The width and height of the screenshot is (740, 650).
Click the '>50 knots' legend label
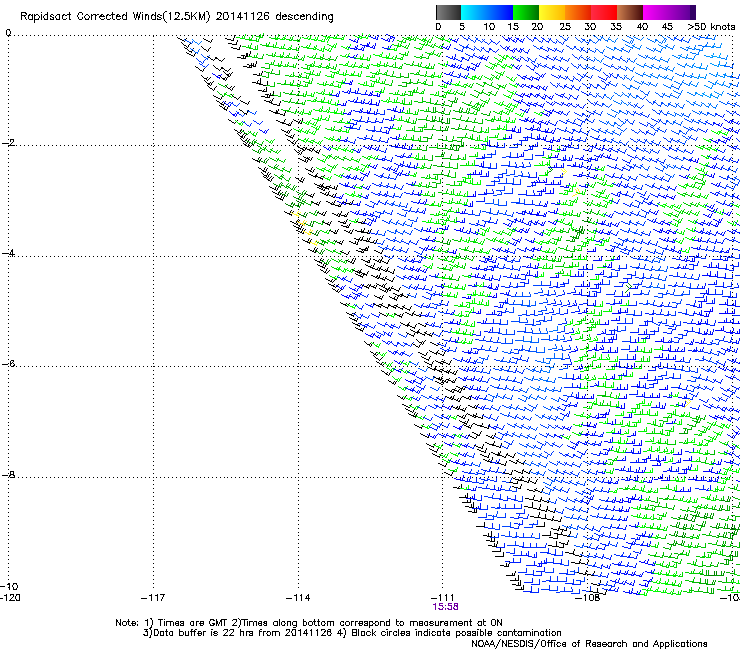pos(711,27)
